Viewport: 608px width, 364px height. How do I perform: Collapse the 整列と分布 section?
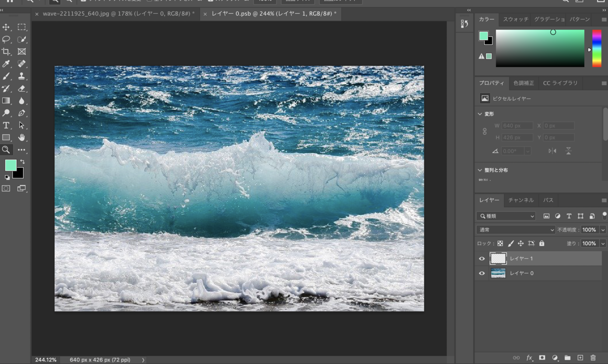tap(480, 170)
